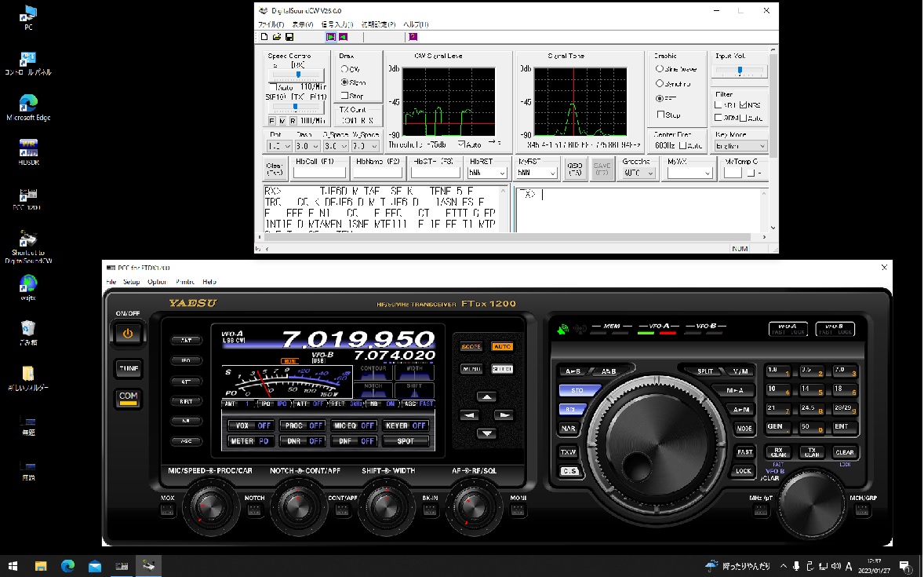The width and height of the screenshot is (924, 577).
Task: Open Microsoft Edge from the desktop
Action: [28, 108]
